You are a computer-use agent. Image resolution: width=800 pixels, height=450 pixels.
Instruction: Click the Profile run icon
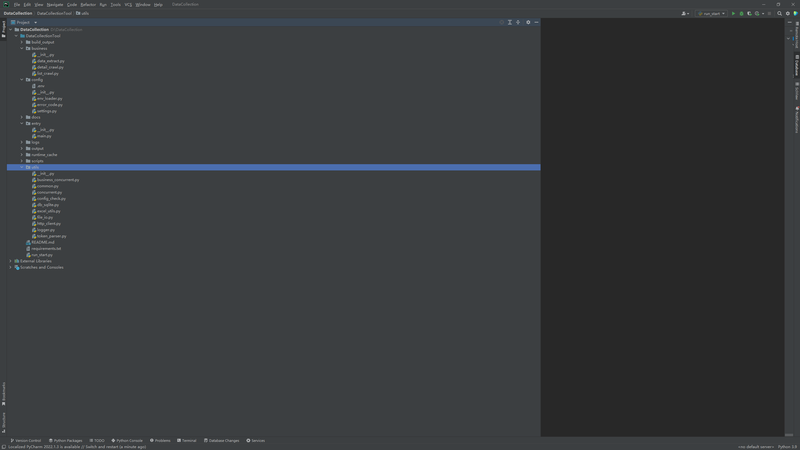click(757, 14)
